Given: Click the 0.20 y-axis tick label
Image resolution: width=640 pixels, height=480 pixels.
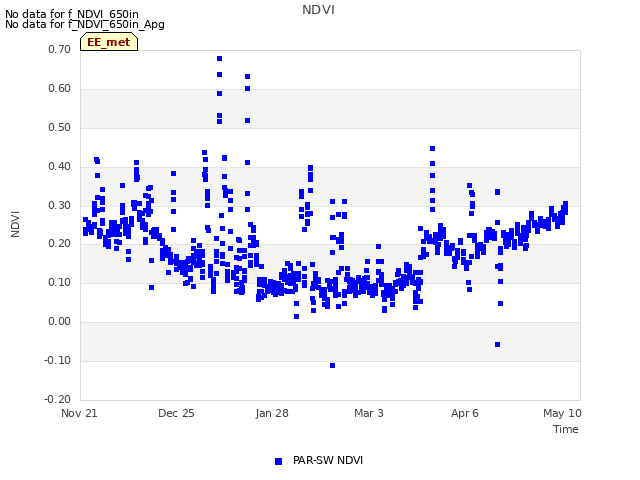Looking at the screenshot, I should point(60,244).
